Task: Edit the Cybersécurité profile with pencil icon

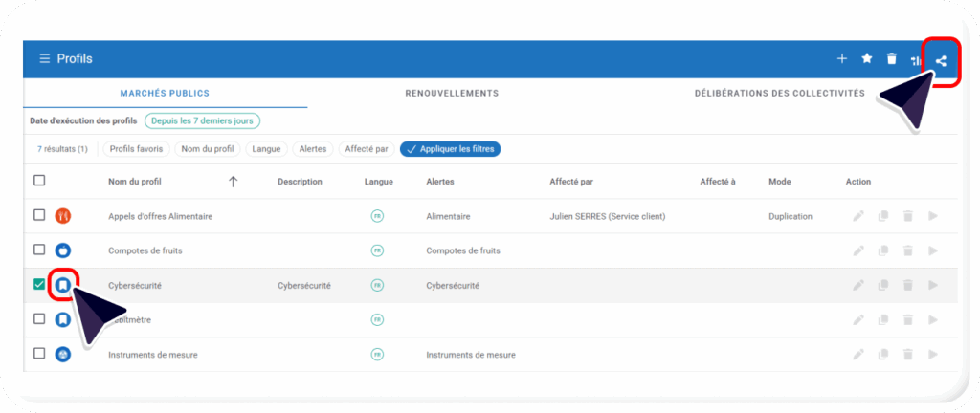Action: click(x=858, y=286)
